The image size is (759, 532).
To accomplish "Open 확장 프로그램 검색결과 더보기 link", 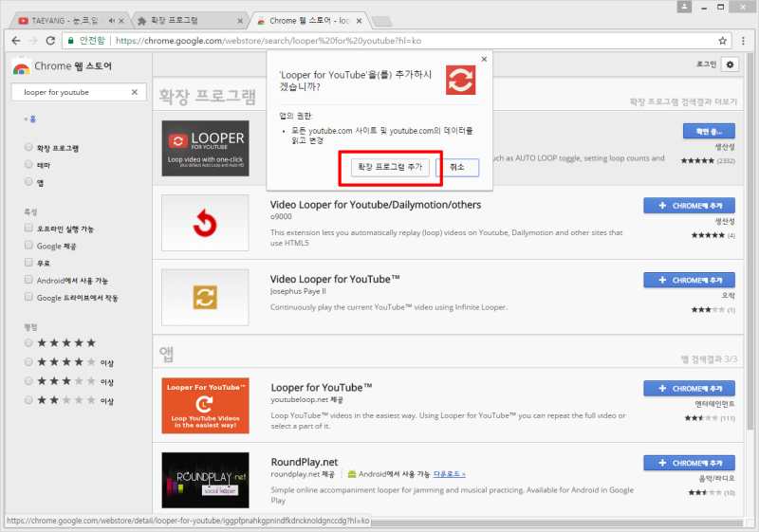I will pos(683,101).
